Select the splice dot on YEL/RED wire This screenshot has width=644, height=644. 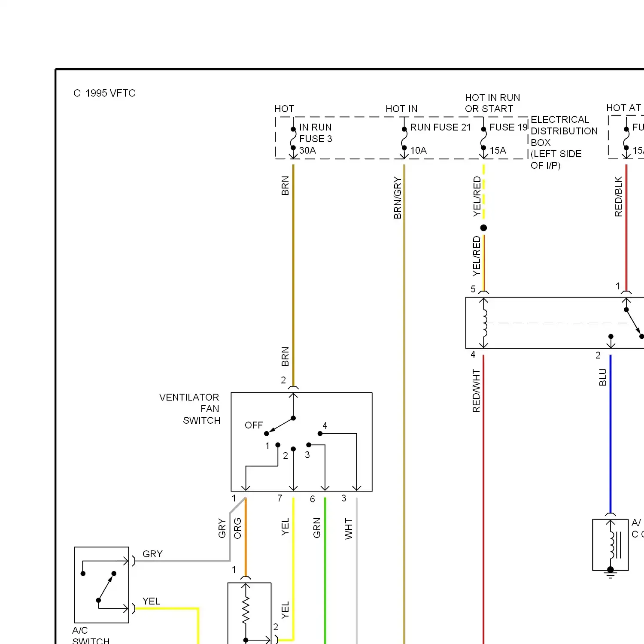pyautogui.click(x=483, y=228)
